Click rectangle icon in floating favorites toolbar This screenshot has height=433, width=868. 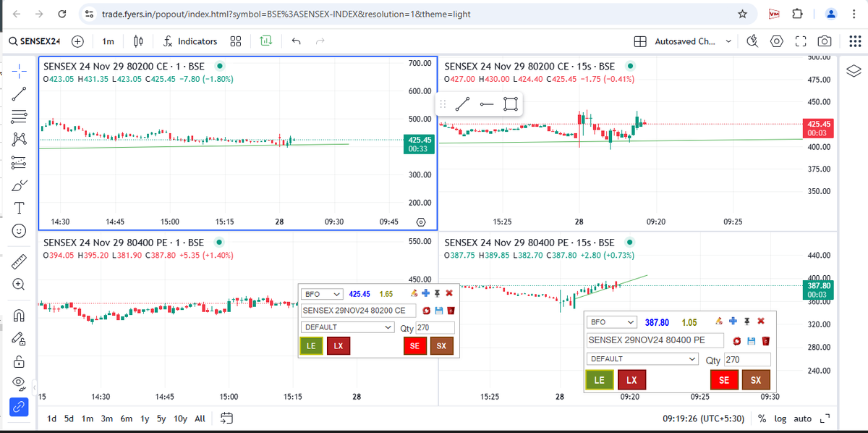(511, 104)
